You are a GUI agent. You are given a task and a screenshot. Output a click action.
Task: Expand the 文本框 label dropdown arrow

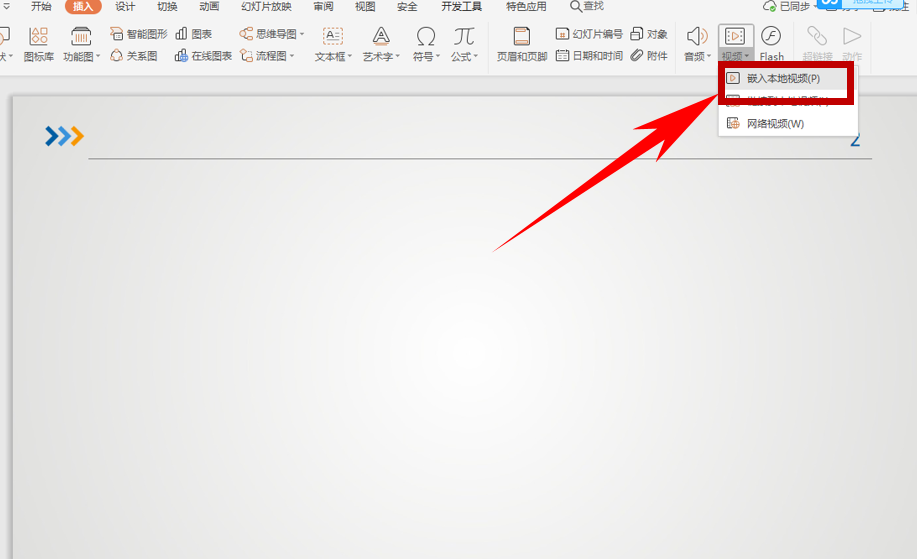click(x=350, y=56)
